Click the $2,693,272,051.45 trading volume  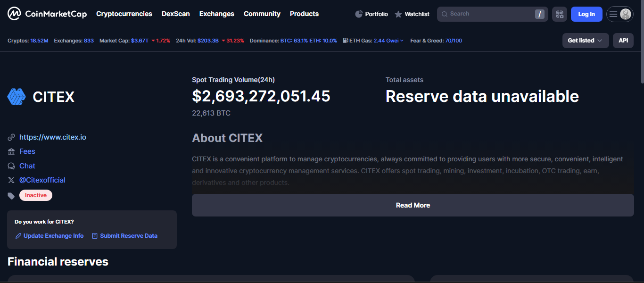(261, 96)
